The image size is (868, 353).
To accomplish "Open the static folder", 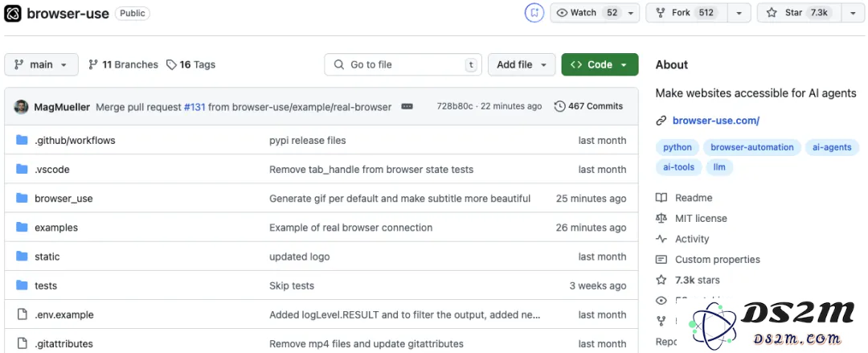I will coord(47,257).
